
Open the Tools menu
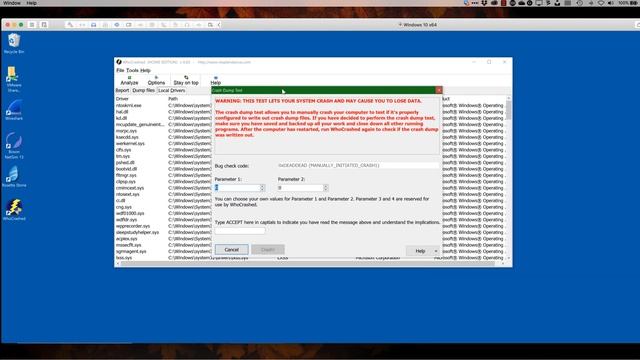coord(132,70)
